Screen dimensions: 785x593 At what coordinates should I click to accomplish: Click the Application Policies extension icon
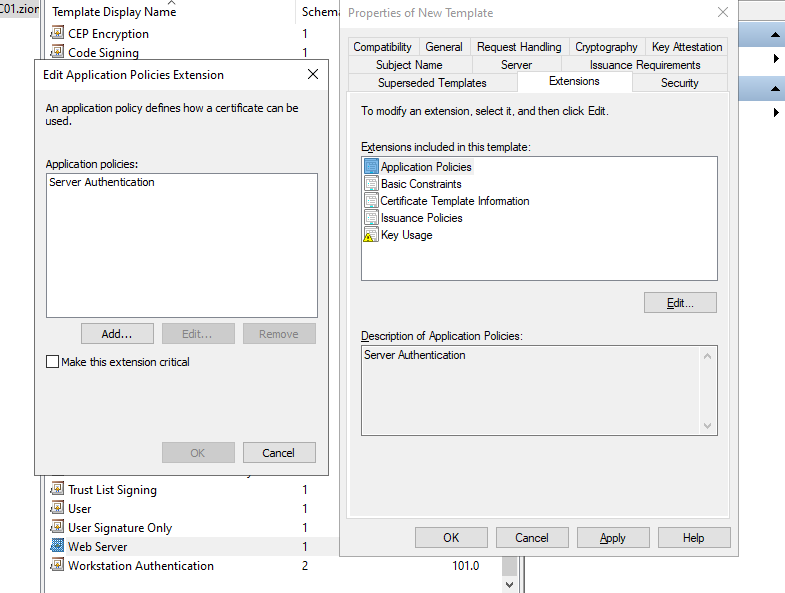(371, 166)
